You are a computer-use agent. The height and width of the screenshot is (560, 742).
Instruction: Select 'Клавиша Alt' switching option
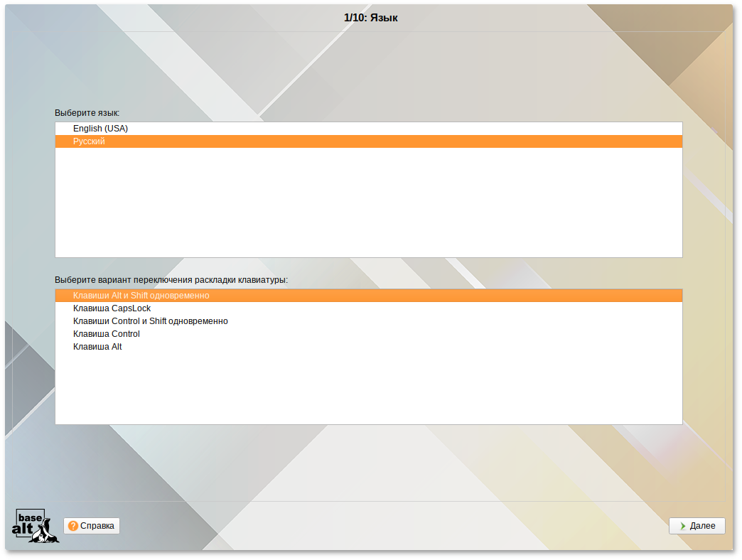click(97, 347)
